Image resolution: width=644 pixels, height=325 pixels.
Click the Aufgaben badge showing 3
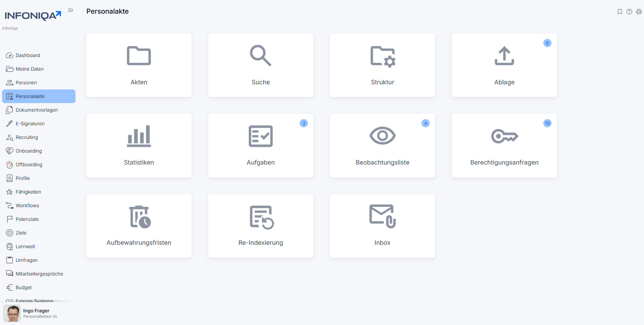tap(304, 123)
